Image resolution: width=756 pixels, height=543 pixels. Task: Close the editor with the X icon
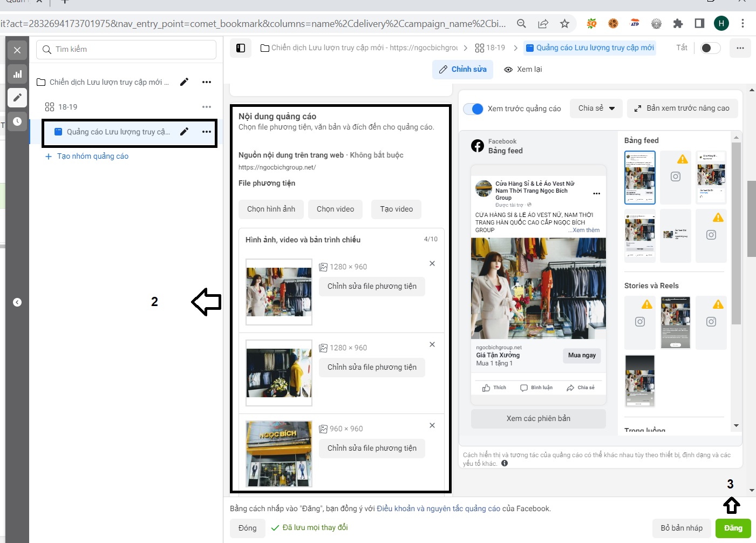[17, 50]
